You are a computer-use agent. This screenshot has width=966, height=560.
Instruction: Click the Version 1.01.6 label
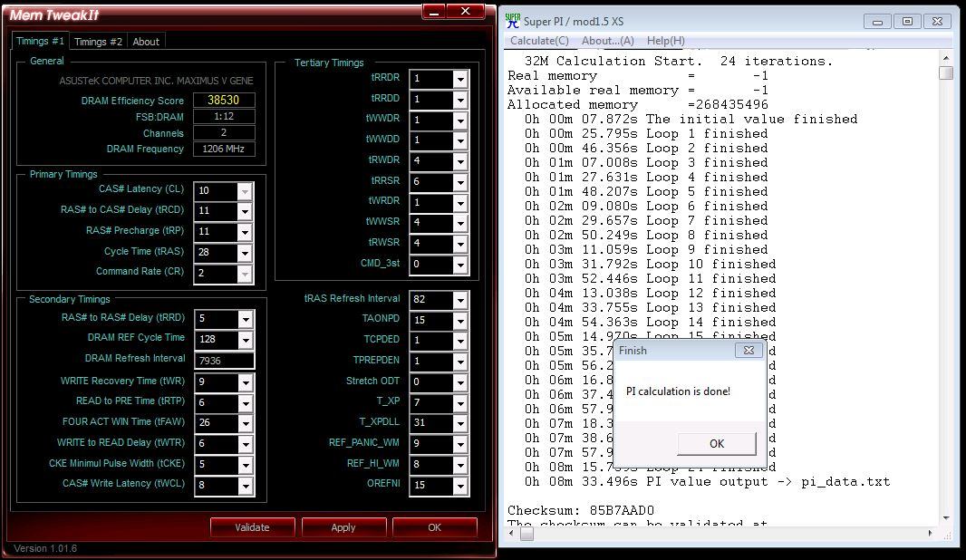coord(45,548)
